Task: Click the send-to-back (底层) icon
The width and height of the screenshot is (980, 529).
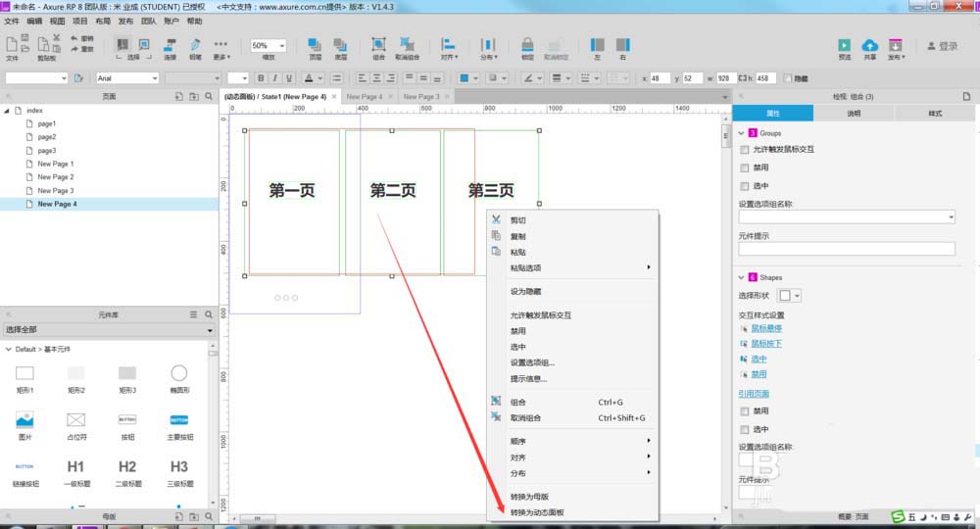Action: click(340, 45)
